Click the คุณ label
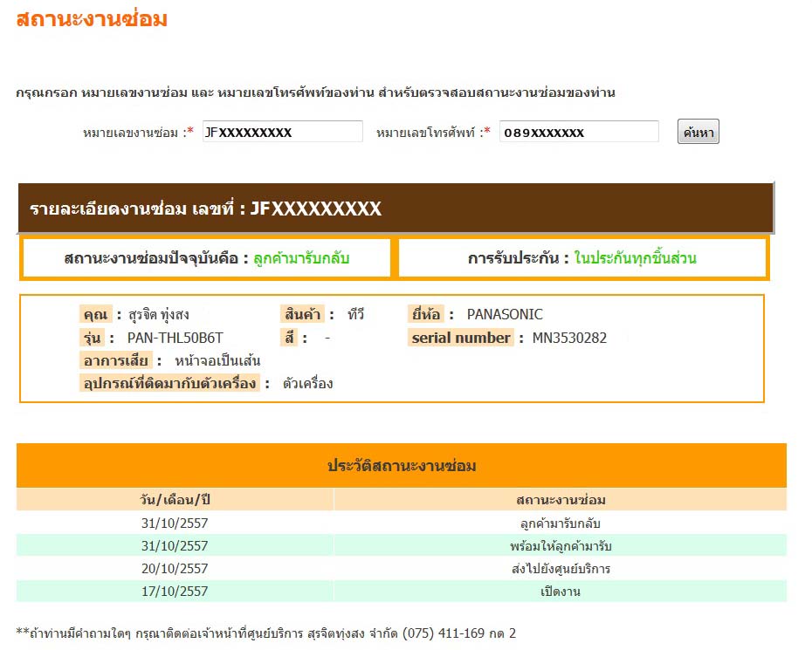The width and height of the screenshot is (812, 650). click(x=96, y=314)
